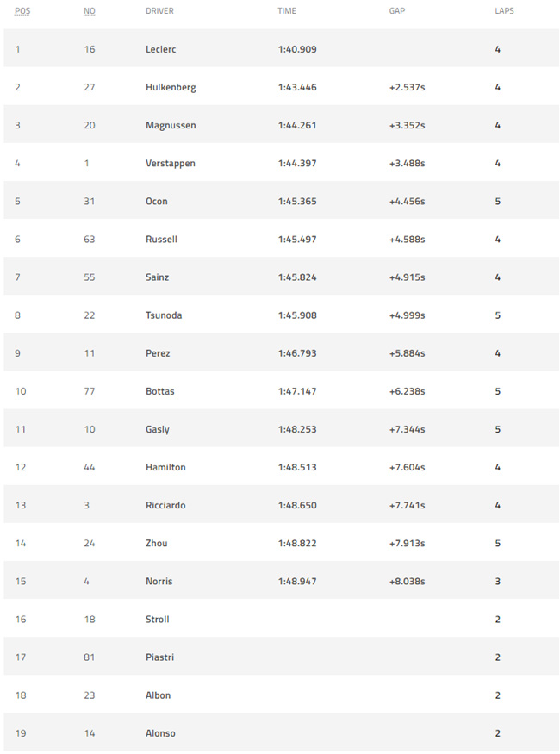Click Russell's gap +4.588s

408,240
